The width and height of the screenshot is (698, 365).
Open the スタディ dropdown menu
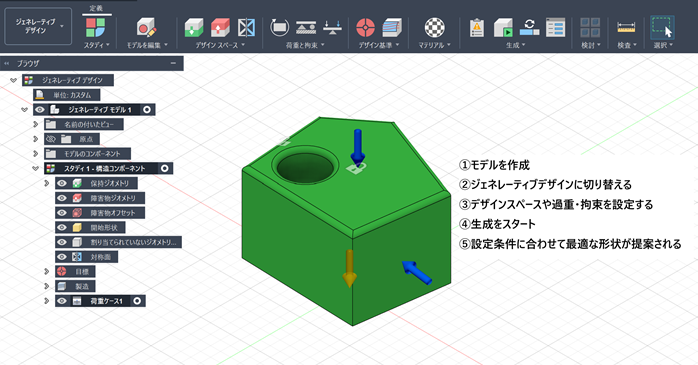click(97, 45)
